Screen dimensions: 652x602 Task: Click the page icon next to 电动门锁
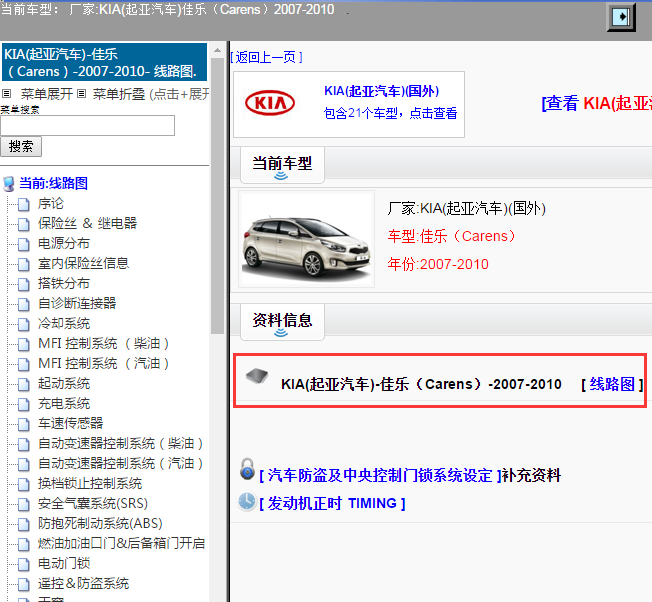click(x=24, y=564)
